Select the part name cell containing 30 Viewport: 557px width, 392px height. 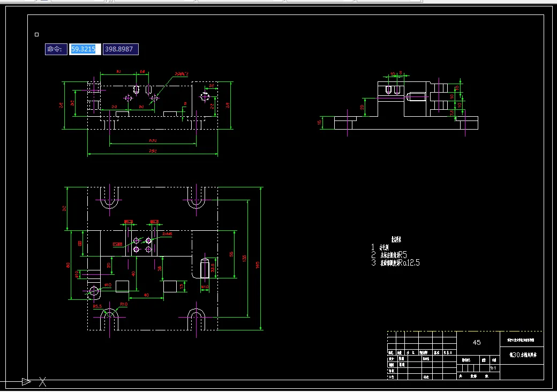tap(523, 355)
